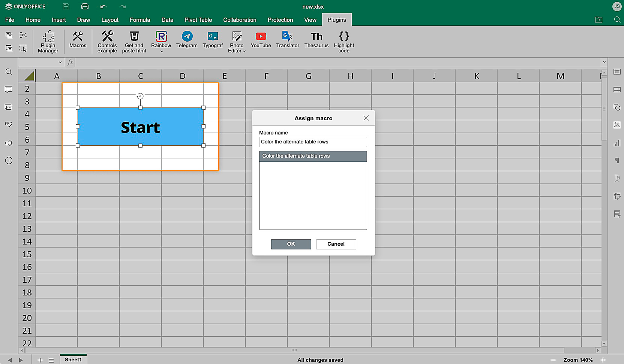Click the Cut scissors icon
The width and height of the screenshot is (624, 364).
23,35
